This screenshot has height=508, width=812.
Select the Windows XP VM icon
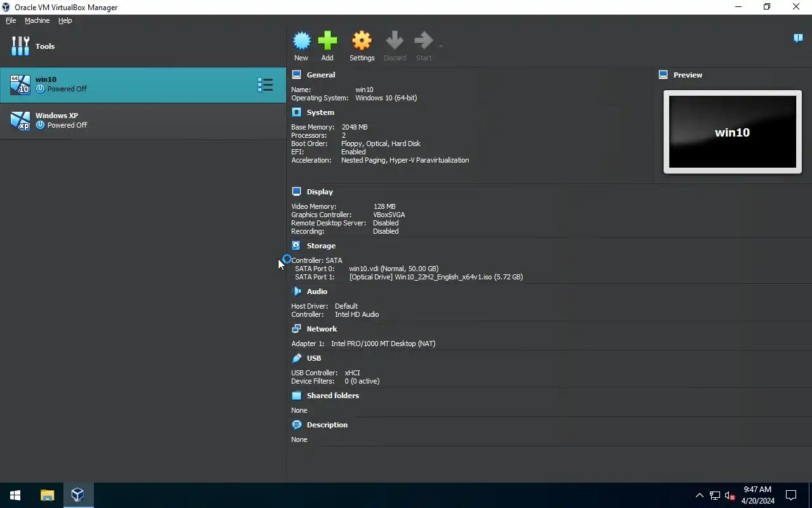pos(20,121)
